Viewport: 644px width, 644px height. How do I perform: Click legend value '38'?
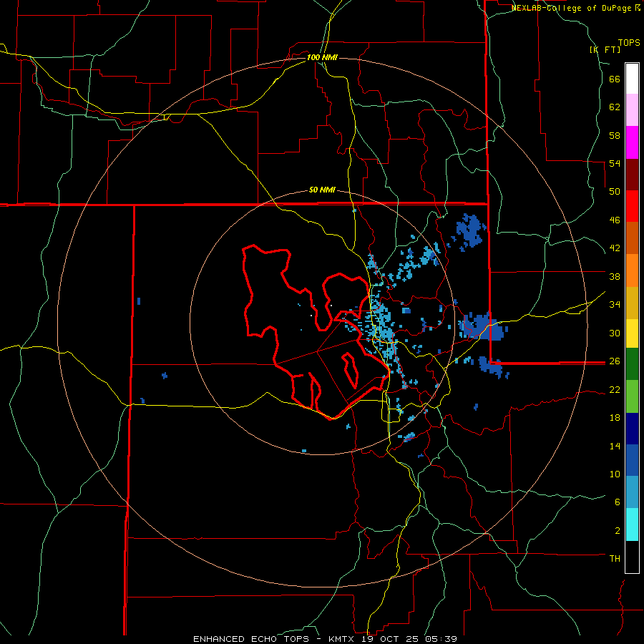coord(615,276)
